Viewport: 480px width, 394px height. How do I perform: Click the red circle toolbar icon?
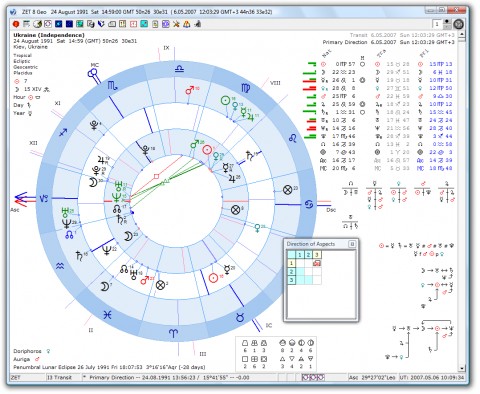click(x=16, y=24)
